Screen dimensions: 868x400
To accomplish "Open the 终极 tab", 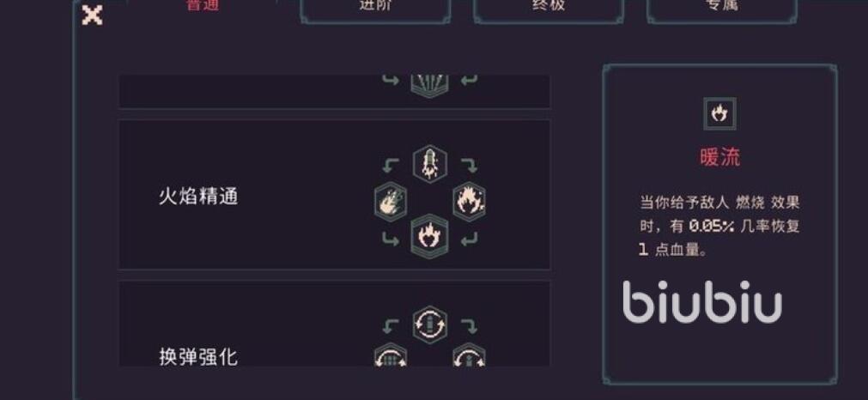I will [x=549, y=8].
